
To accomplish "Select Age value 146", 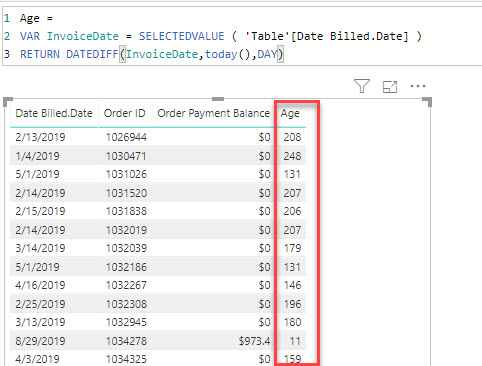I will click(x=292, y=285).
